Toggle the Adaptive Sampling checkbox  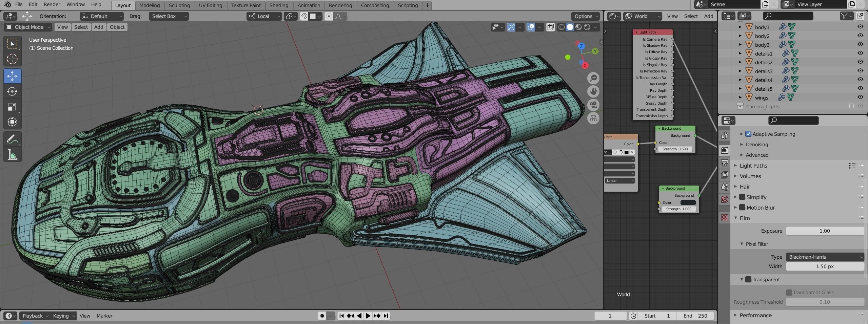point(748,134)
